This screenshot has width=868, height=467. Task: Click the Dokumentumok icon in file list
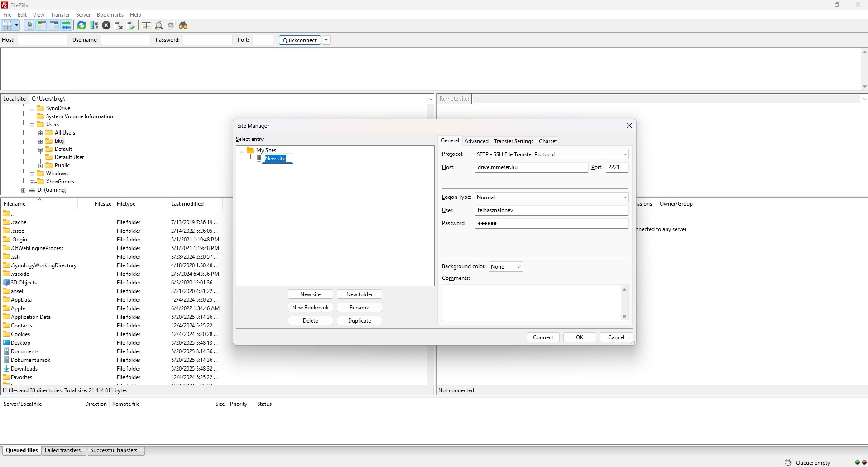point(6,360)
